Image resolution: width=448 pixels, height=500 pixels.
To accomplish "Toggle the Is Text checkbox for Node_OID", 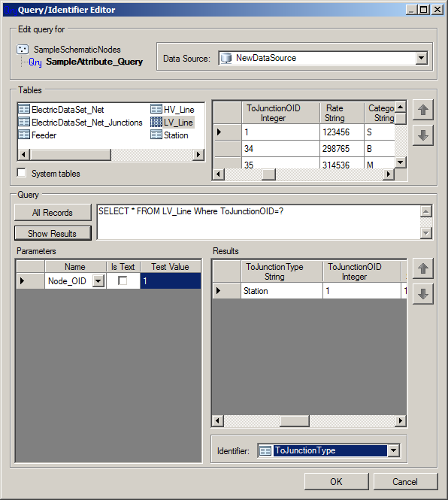I will point(123,280).
